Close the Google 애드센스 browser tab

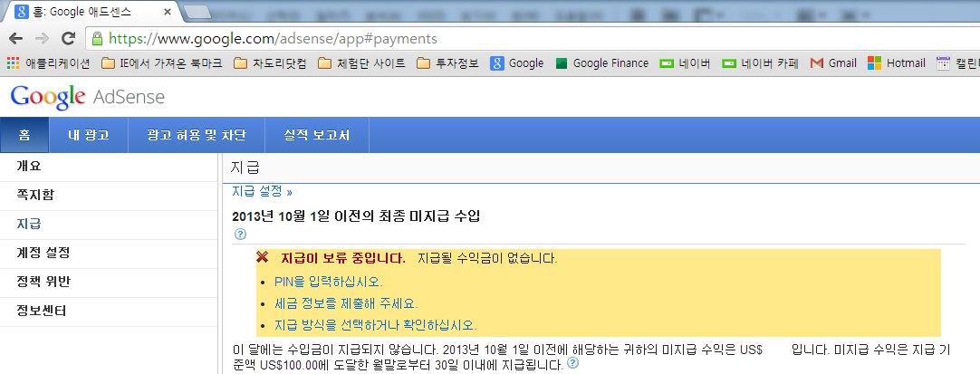[168, 12]
